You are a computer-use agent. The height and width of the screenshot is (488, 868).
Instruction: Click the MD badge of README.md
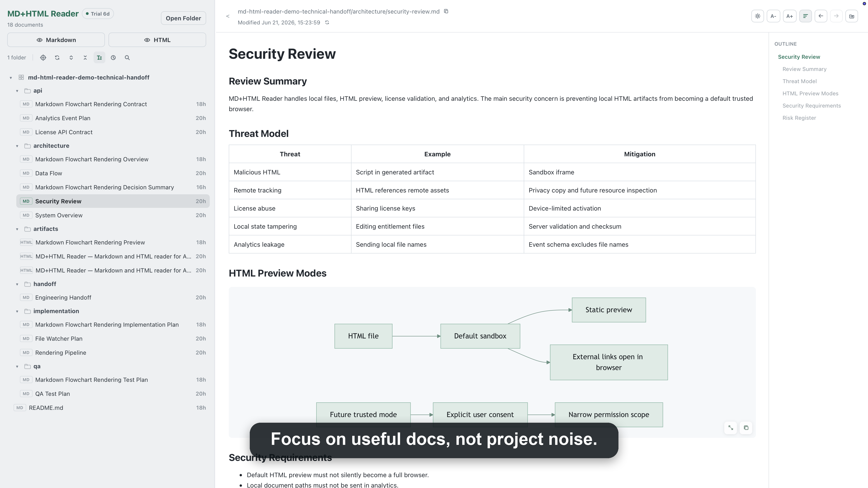click(20, 408)
